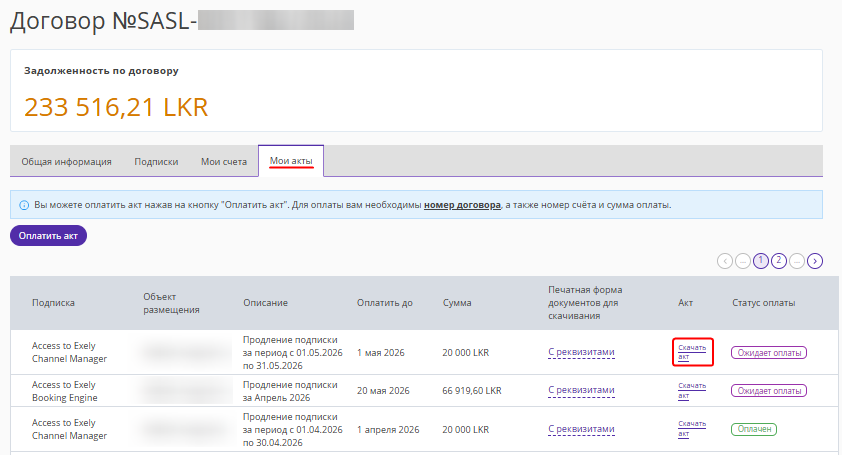Click the 1 мая 2026 date cell
The image size is (842, 455).
(x=380, y=352)
